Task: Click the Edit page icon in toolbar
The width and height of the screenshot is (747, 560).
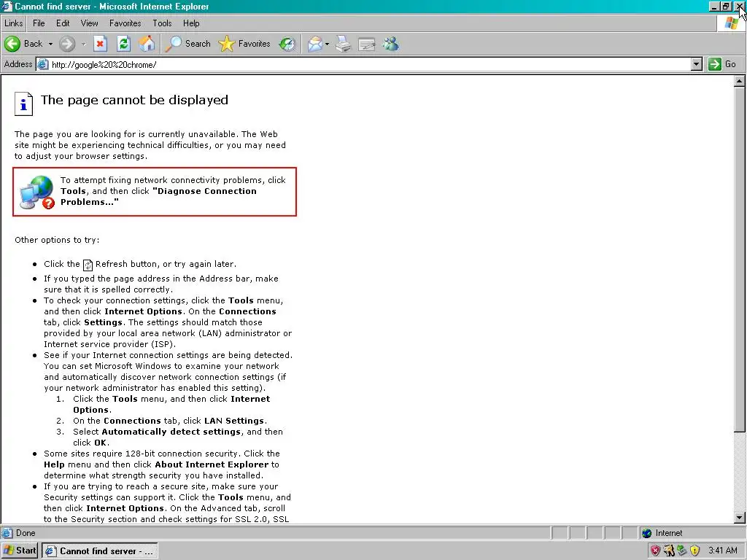Action: pos(366,44)
